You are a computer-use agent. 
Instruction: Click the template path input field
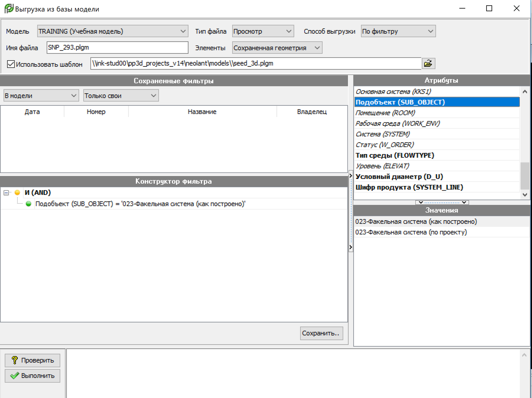tap(256, 64)
